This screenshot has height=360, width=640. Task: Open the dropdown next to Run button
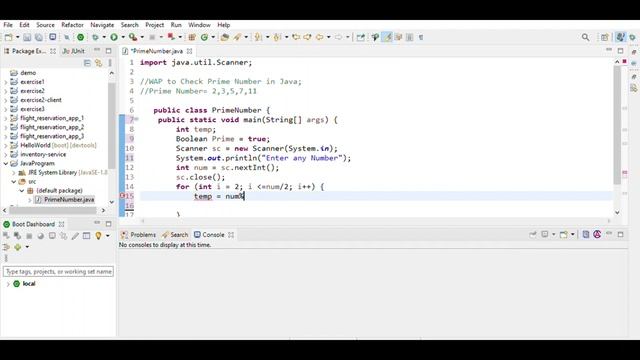123,37
